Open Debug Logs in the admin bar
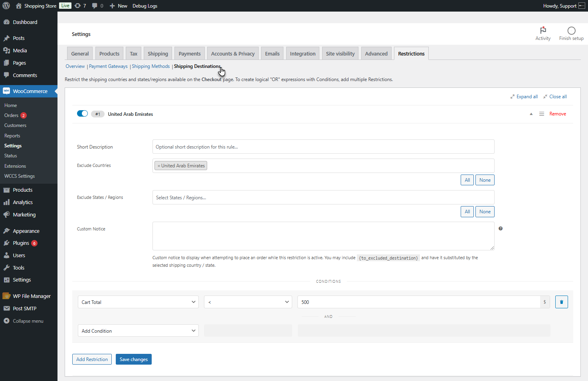The height and width of the screenshot is (381, 588). 145,6
